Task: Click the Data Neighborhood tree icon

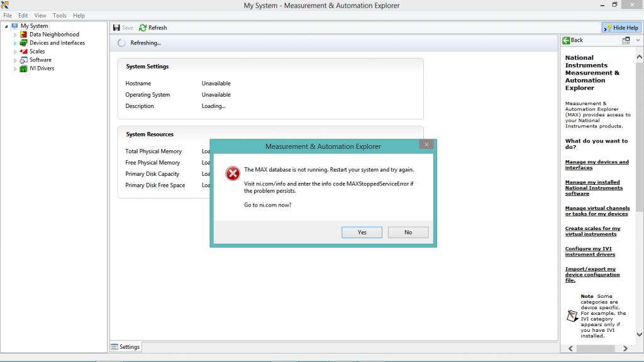Action: point(23,35)
